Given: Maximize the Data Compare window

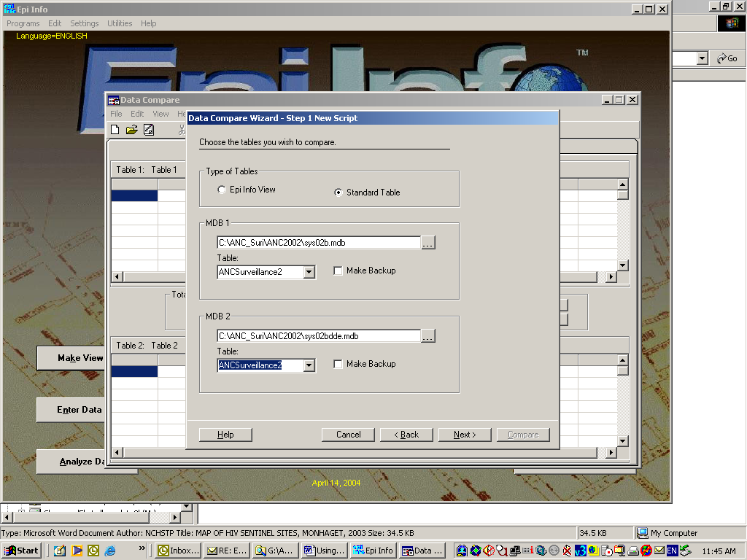Looking at the screenshot, I should coord(619,99).
